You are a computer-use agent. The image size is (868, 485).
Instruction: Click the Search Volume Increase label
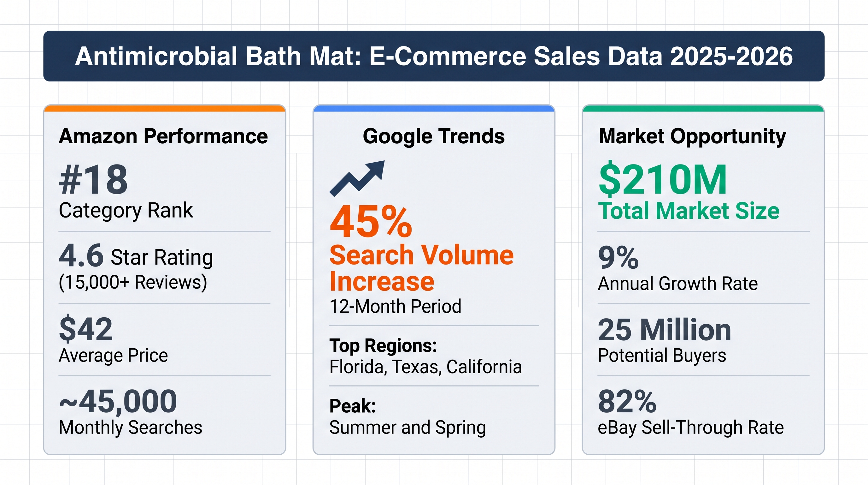click(x=421, y=268)
